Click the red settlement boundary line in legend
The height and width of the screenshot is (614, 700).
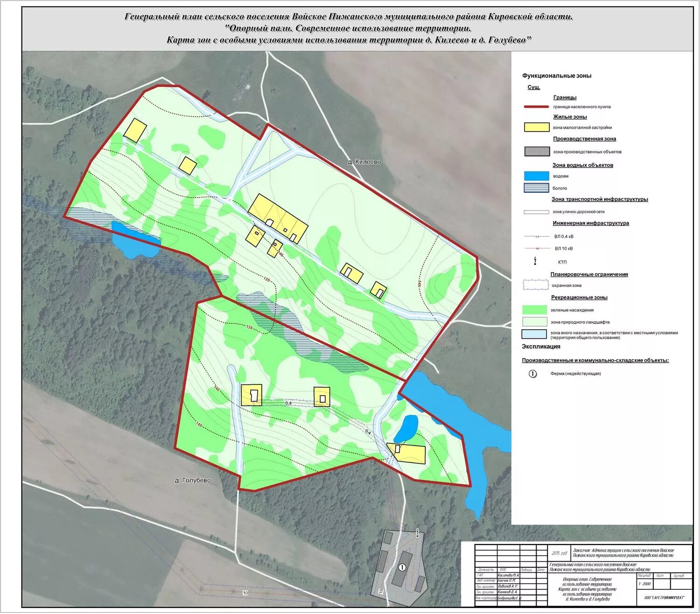click(536, 107)
